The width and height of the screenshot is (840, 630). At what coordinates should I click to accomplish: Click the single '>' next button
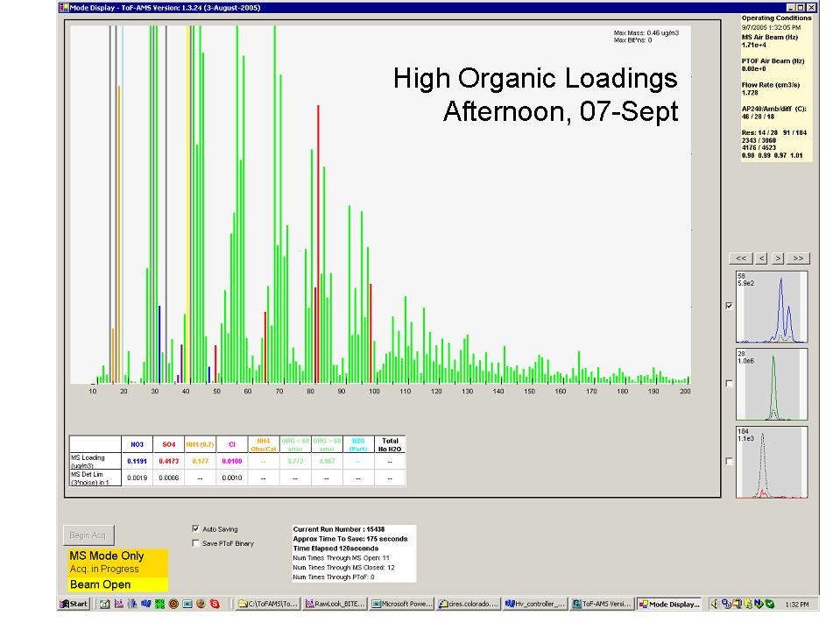pyautogui.click(x=778, y=258)
